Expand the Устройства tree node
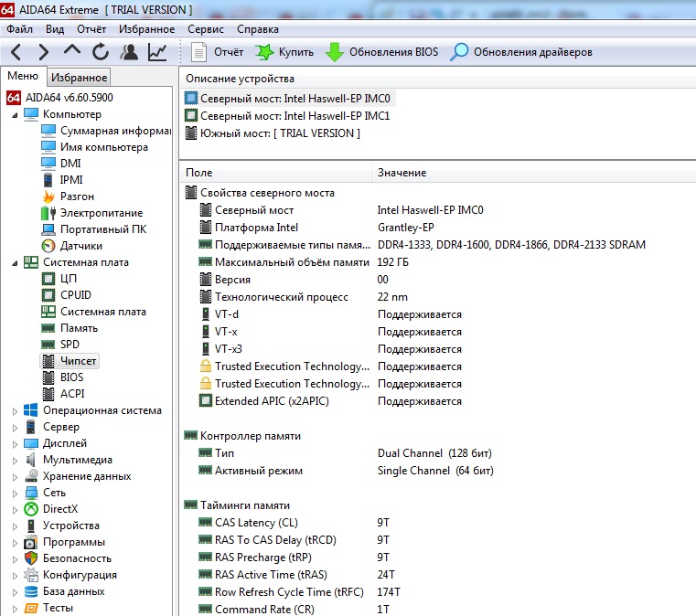 tap(15, 526)
